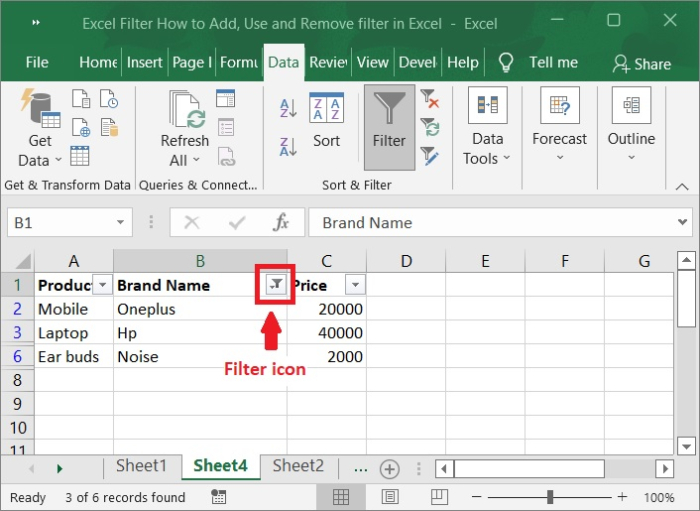Switch to the View tab
The width and height of the screenshot is (700, 511).
tap(373, 62)
